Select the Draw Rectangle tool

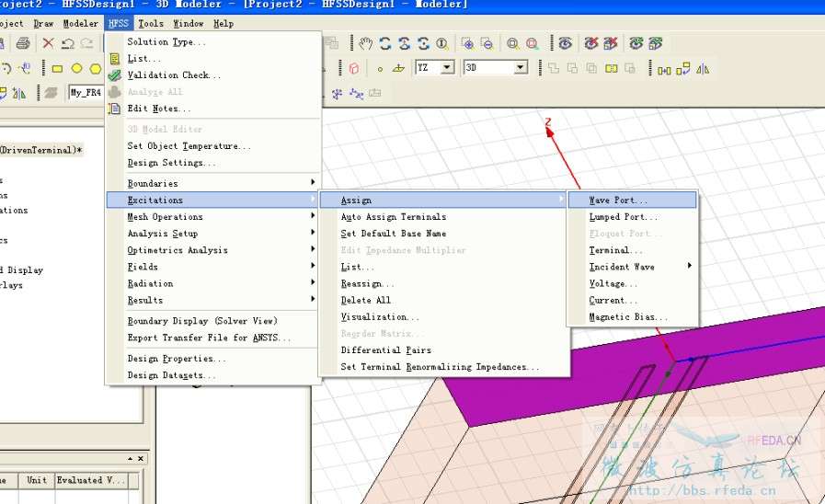coord(57,68)
